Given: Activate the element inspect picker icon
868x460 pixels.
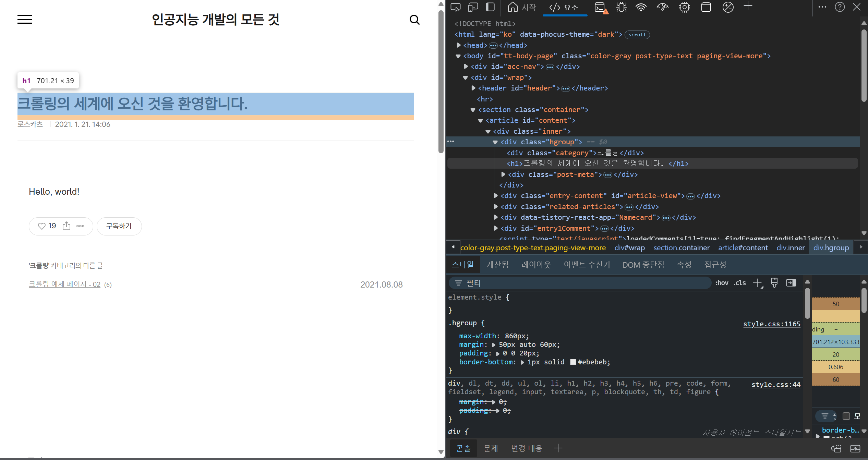Looking at the screenshot, I should point(455,7).
